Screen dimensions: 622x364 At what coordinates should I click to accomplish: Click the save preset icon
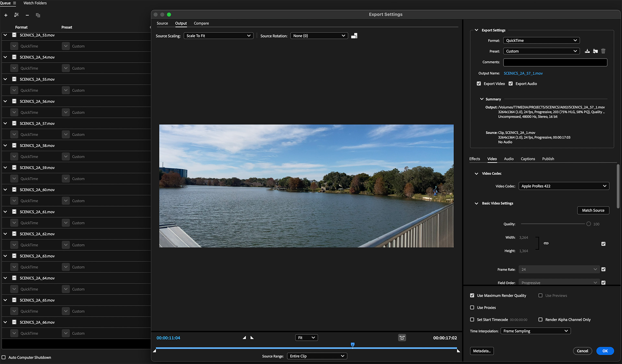coord(587,51)
